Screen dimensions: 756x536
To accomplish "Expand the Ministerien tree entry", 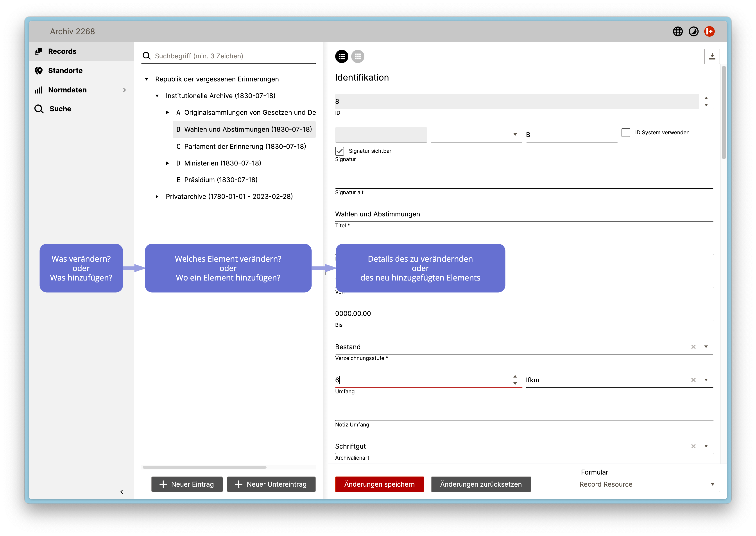I will coord(168,163).
